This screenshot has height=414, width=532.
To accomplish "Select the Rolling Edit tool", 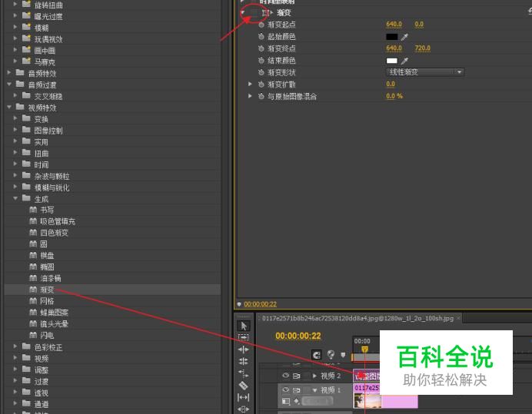I will (243, 362).
